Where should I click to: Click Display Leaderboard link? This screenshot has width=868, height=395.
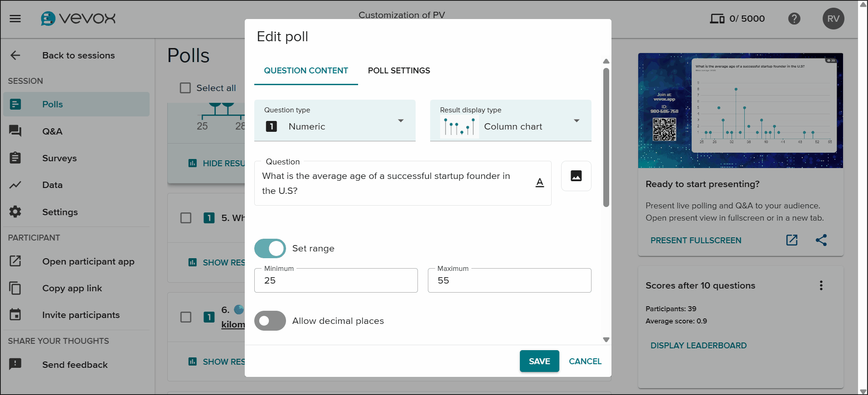click(x=698, y=345)
